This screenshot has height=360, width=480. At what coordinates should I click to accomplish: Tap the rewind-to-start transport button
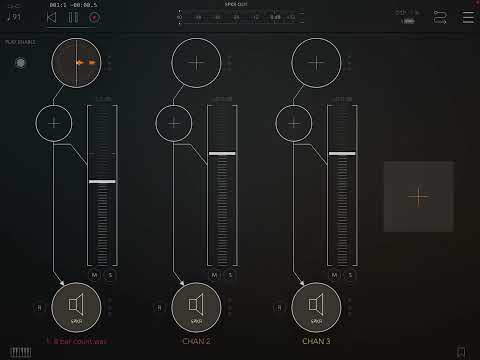[x=52, y=17]
